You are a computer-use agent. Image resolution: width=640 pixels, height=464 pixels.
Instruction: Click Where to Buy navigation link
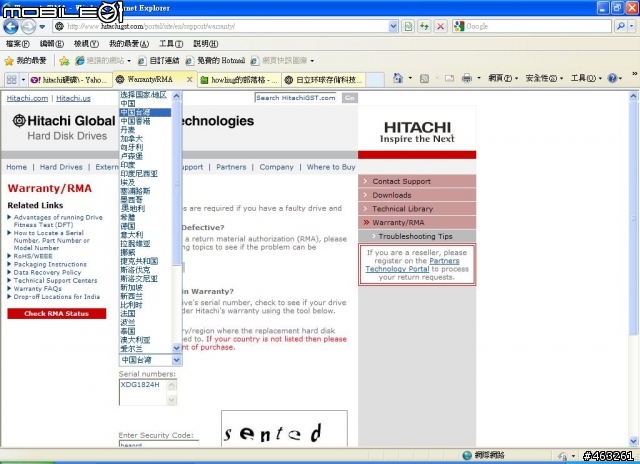click(331, 167)
